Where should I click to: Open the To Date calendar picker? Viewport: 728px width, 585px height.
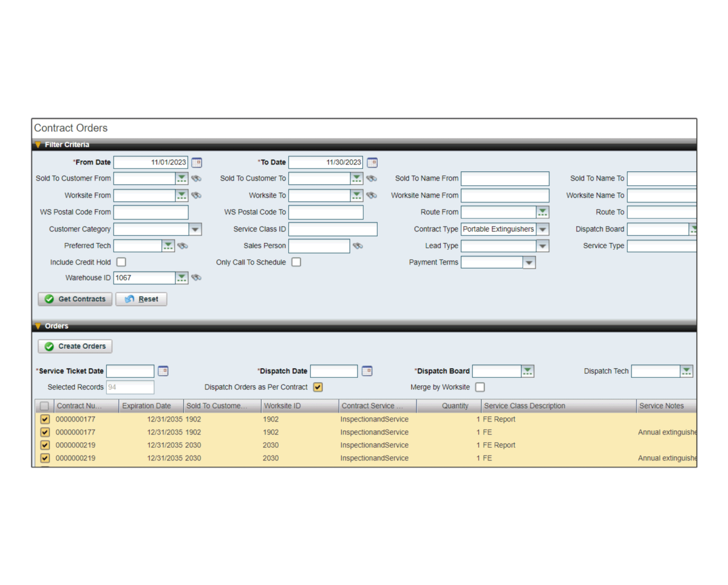tap(372, 163)
